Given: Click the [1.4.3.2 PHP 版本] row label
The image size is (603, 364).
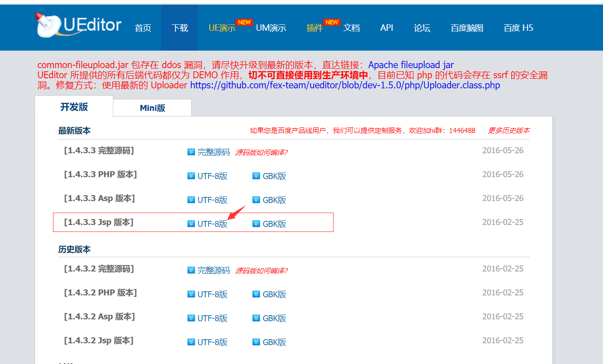Looking at the screenshot, I should tap(100, 293).
